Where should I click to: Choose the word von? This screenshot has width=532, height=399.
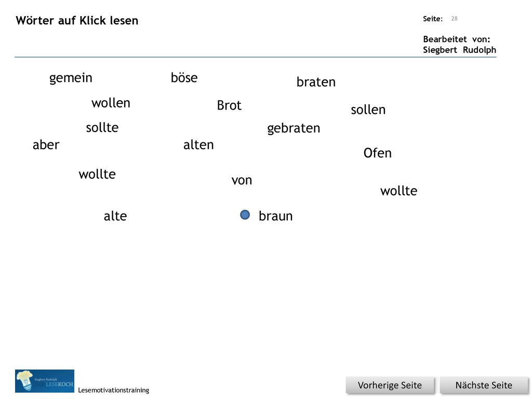242,180
